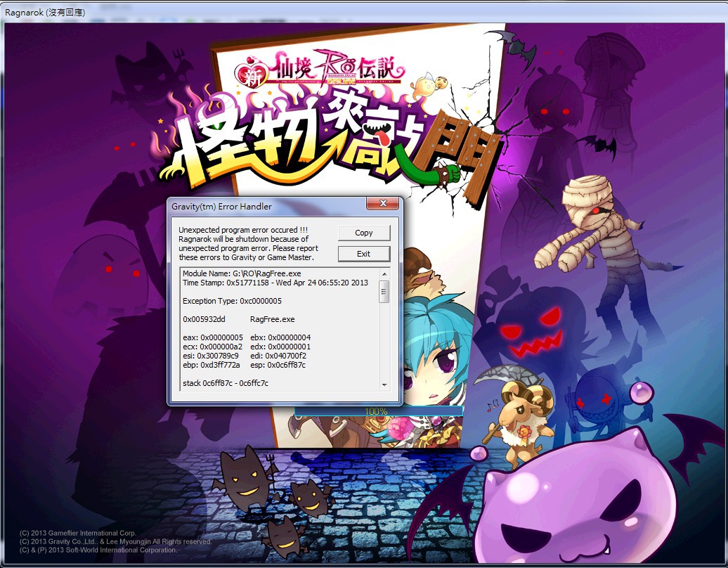Click the 'RagFree.exe' module entry after address
The image size is (728, 568).
[273, 319]
